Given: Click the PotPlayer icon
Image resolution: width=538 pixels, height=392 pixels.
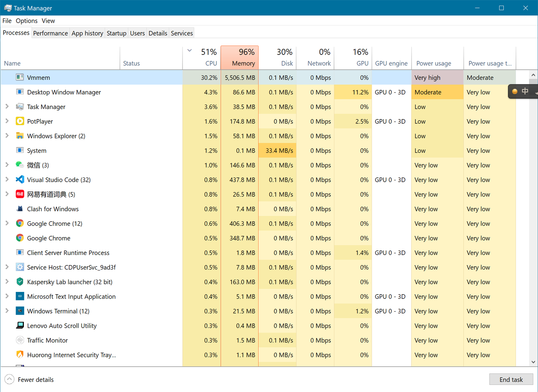Looking at the screenshot, I should point(20,121).
